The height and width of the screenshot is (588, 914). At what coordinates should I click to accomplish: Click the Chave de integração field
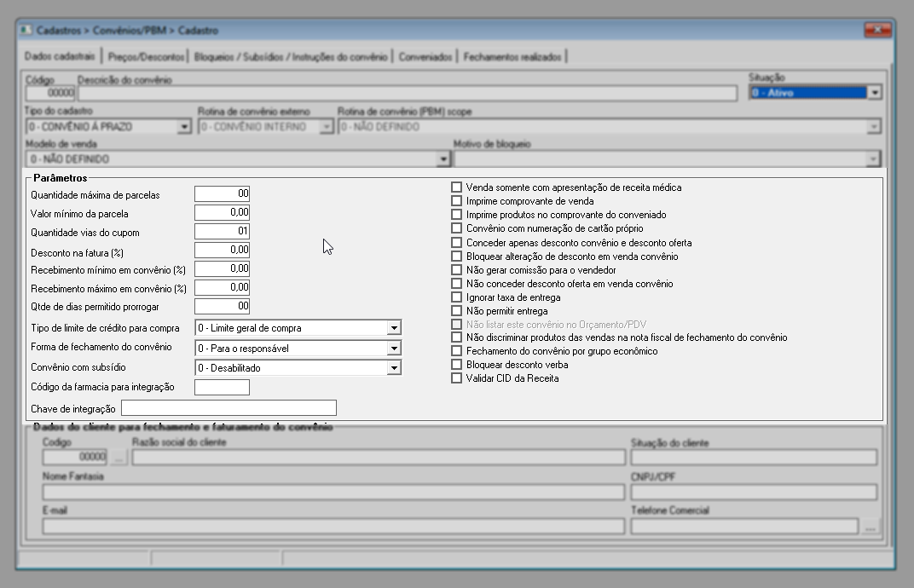(x=229, y=408)
